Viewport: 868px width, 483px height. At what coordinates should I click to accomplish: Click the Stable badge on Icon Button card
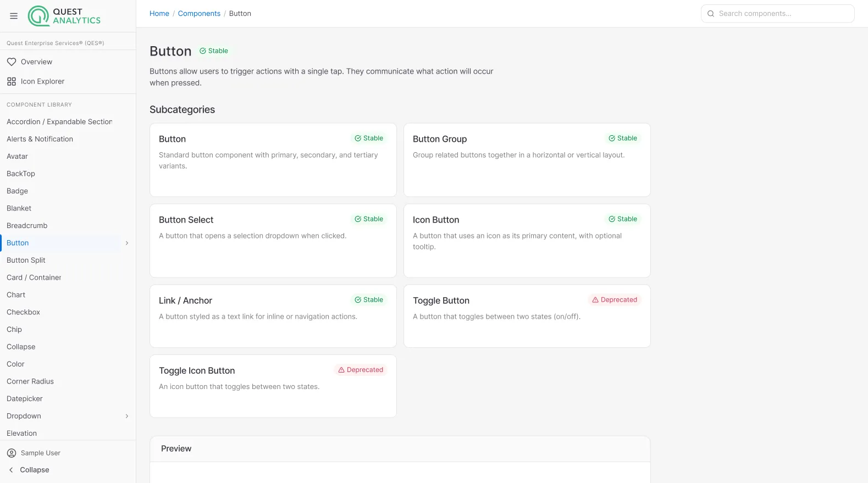[x=623, y=219]
